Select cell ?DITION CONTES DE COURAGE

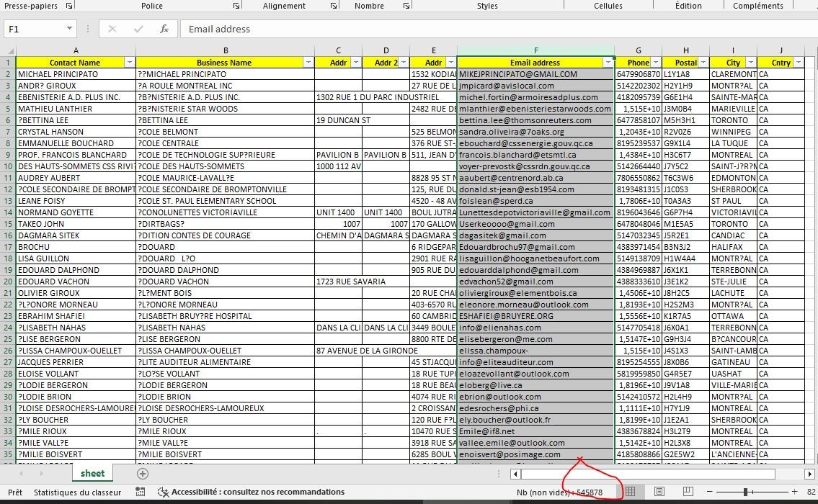click(226, 235)
